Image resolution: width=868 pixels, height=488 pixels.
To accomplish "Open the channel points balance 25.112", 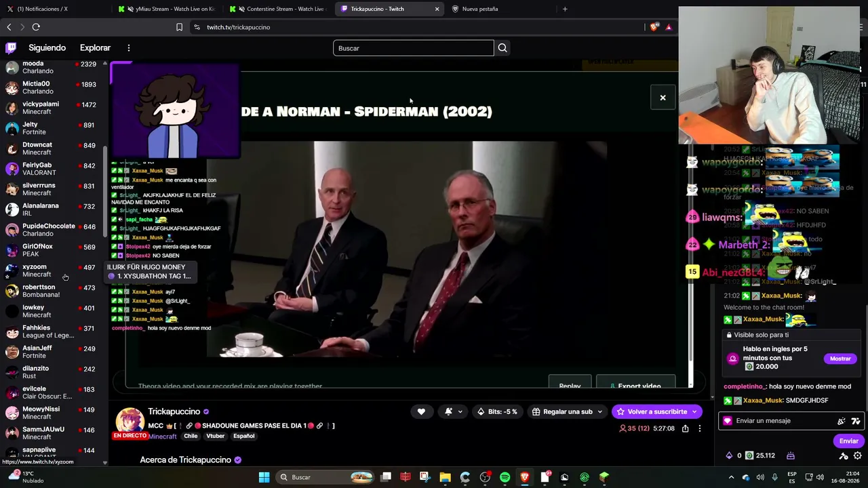I will point(761,455).
